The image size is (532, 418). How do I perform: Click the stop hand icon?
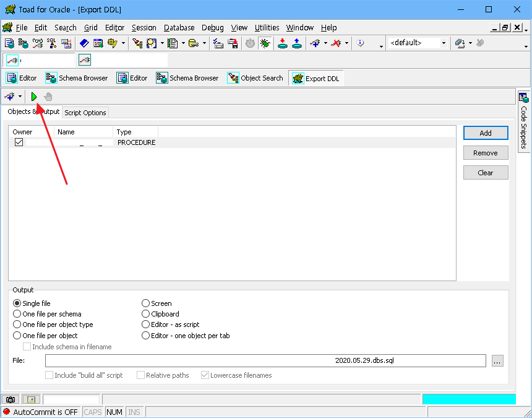48,97
